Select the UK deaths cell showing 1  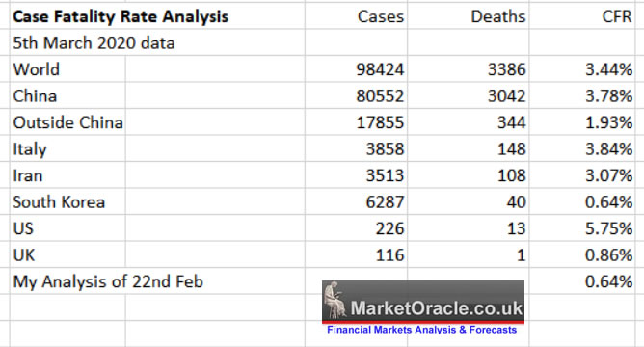click(x=469, y=255)
